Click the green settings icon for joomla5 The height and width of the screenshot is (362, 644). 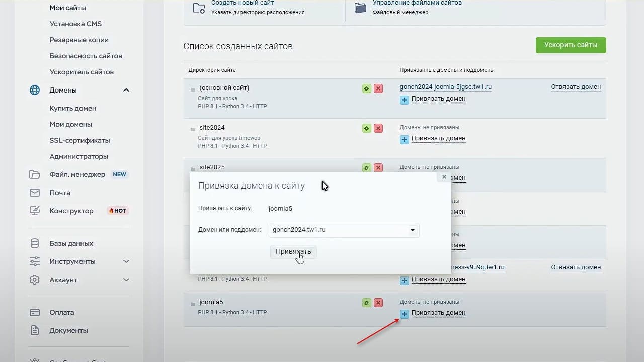[x=367, y=303]
